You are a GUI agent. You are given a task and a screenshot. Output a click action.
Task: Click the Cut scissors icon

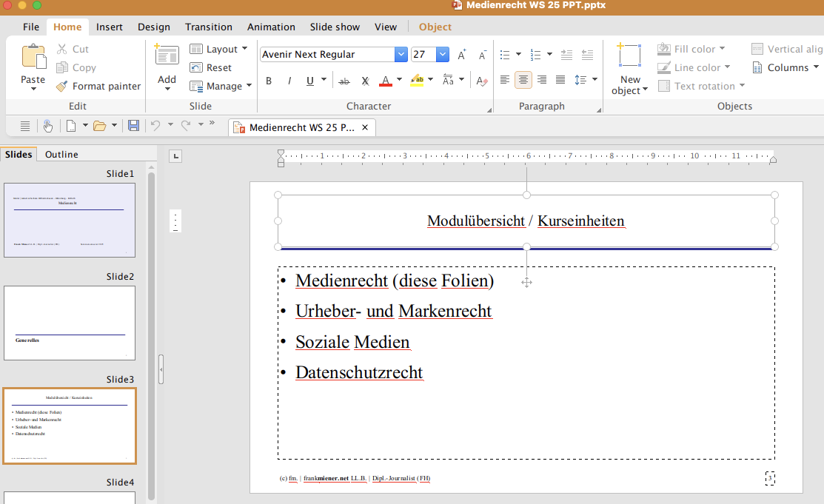click(62, 49)
